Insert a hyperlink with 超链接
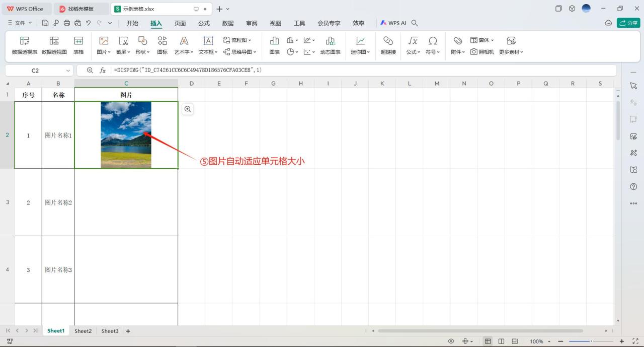This screenshot has height=347, width=644. (388, 45)
